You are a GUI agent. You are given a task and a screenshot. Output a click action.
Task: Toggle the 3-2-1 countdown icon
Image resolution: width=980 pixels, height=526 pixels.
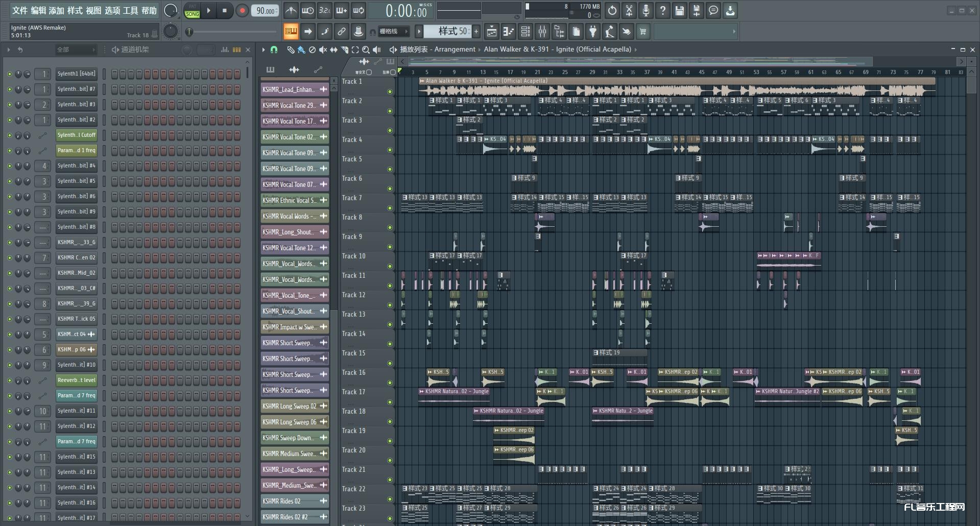pyautogui.click(x=324, y=10)
